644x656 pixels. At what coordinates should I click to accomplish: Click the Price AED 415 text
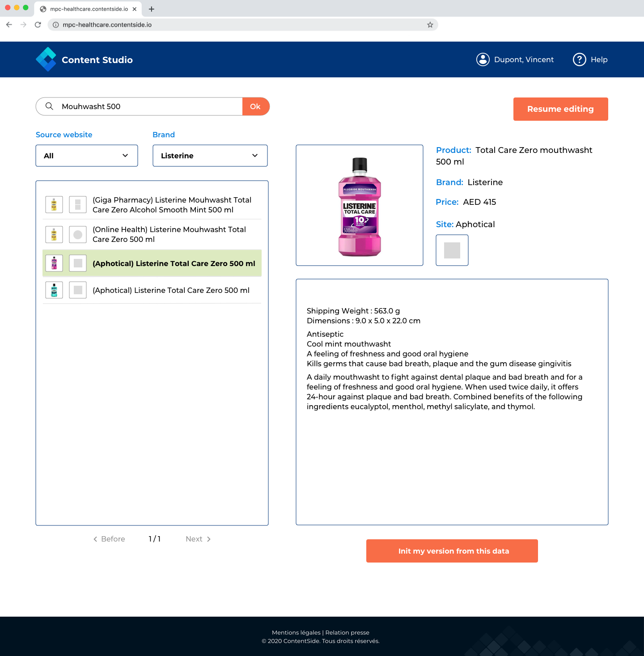[x=466, y=202]
